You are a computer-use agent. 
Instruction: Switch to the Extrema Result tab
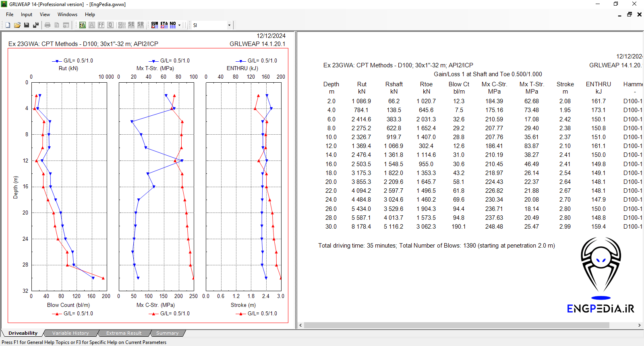coord(124,333)
